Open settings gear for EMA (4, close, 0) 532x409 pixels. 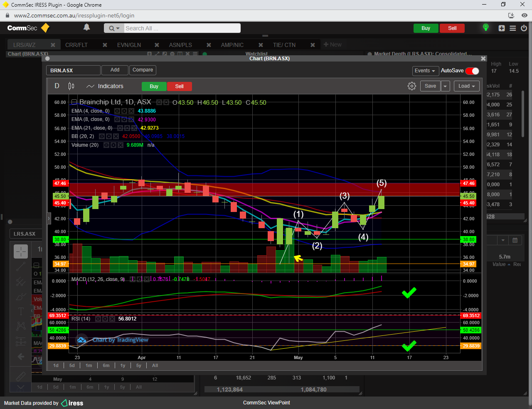(x=124, y=111)
